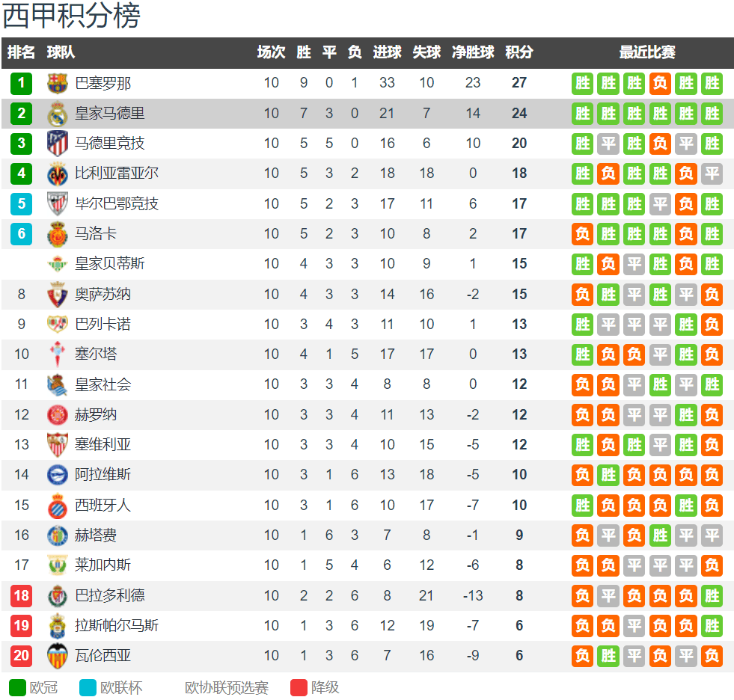Screen dimensions: 734x700
Task: Click the Villarreal yellow crest icon
Action: coord(57,174)
